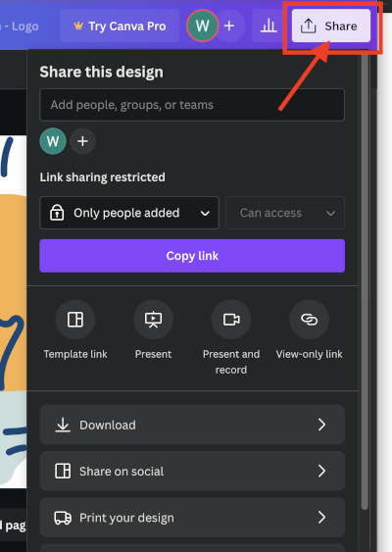Expand the Only people added dropdown
The image size is (392, 552).
coord(129,213)
